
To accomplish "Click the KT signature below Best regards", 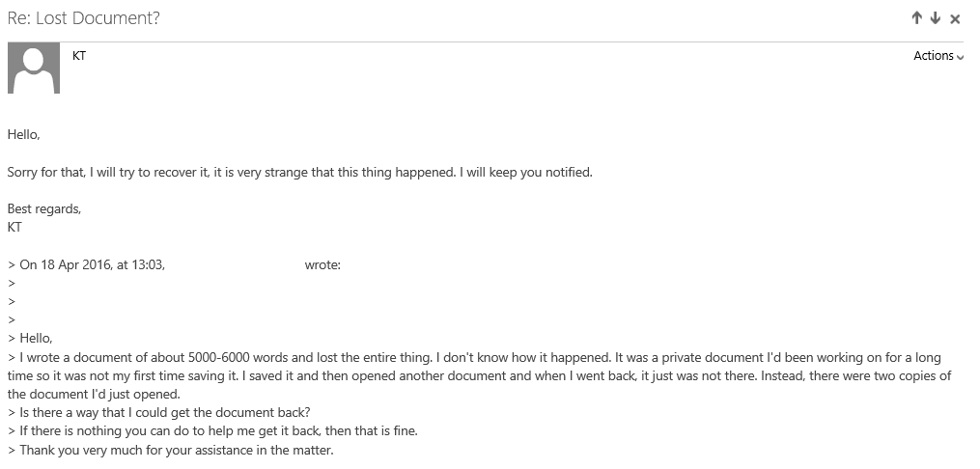I will click(14, 228).
